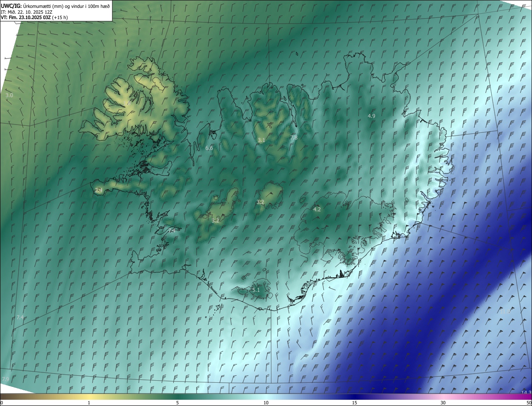
Task: Click the 7.8 value label on the map
Action: click(294, 137)
